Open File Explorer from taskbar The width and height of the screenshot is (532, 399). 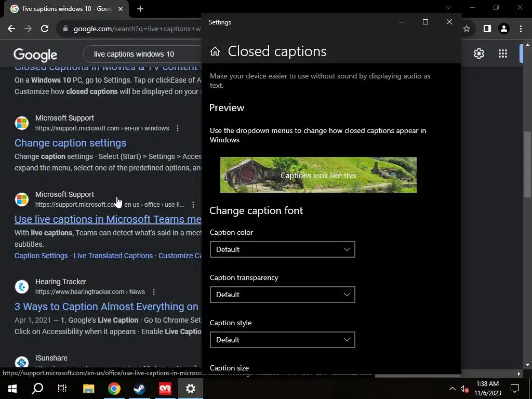pos(88,389)
